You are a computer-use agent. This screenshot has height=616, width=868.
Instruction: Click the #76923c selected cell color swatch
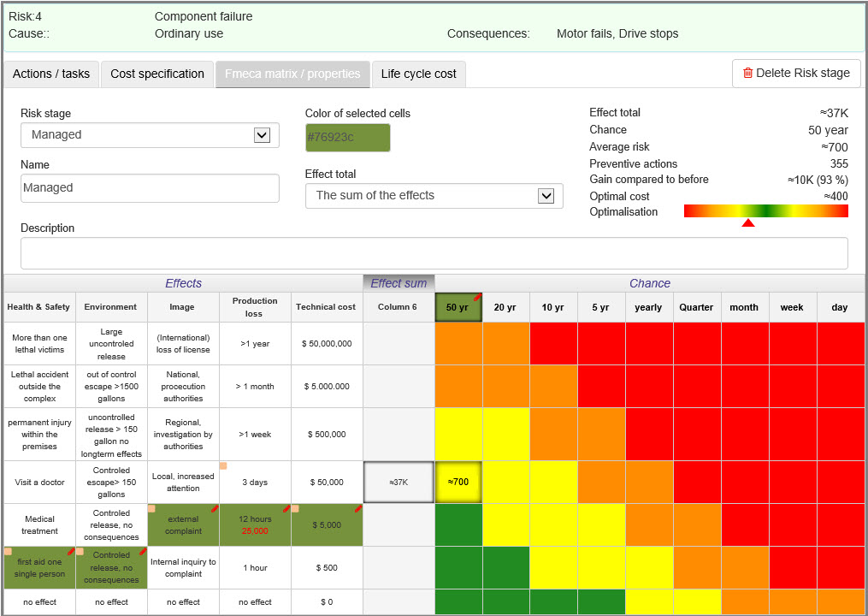click(x=348, y=138)
